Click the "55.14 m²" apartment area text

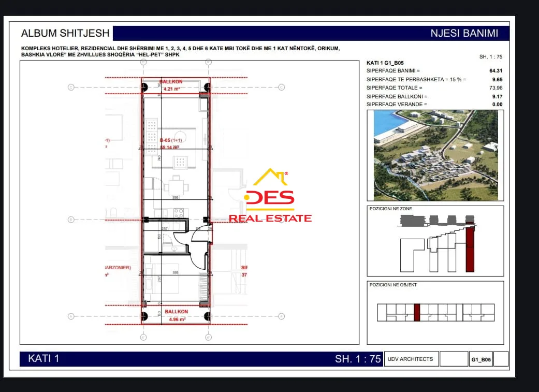169,148
